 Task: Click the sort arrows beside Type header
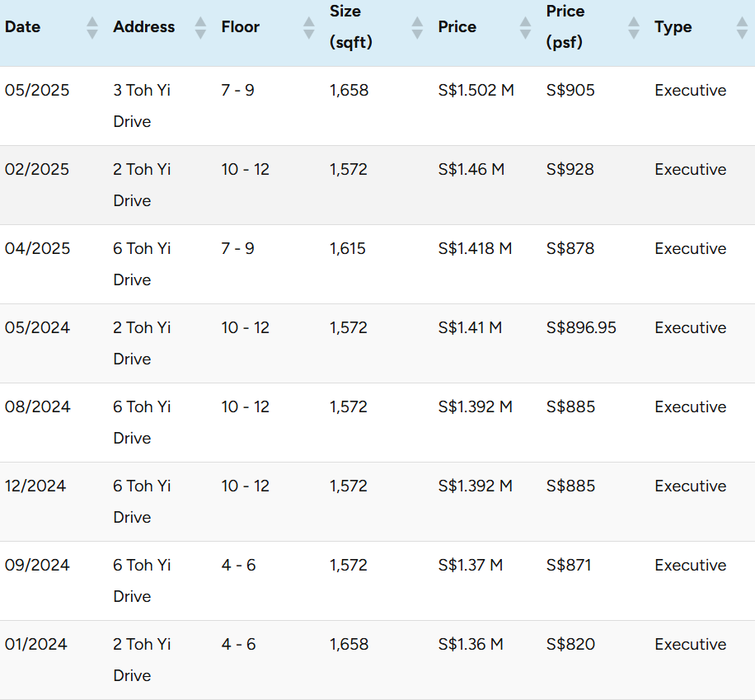point(742,27)
